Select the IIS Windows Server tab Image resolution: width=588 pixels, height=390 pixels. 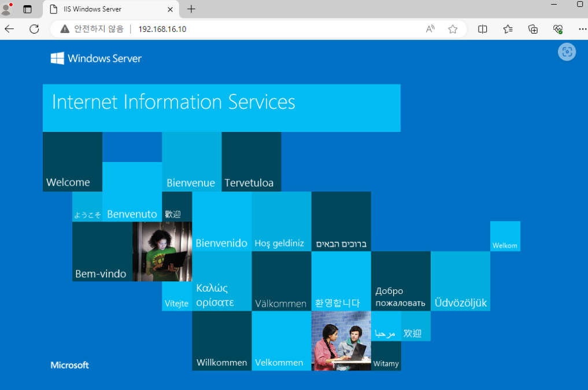111,9
